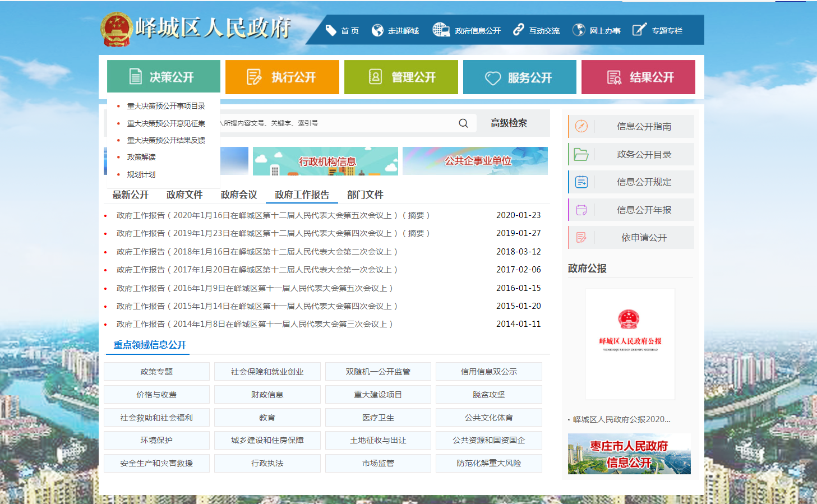Open the 执行公开 menu
The width and height of the screenshot is (817, 504).
point(282,77)
